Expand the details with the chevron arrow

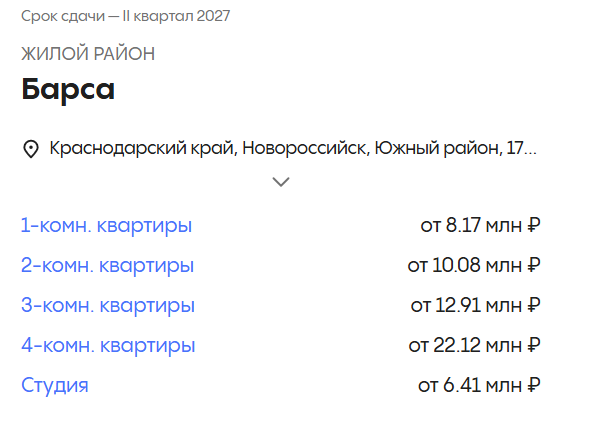pos(281,182)
